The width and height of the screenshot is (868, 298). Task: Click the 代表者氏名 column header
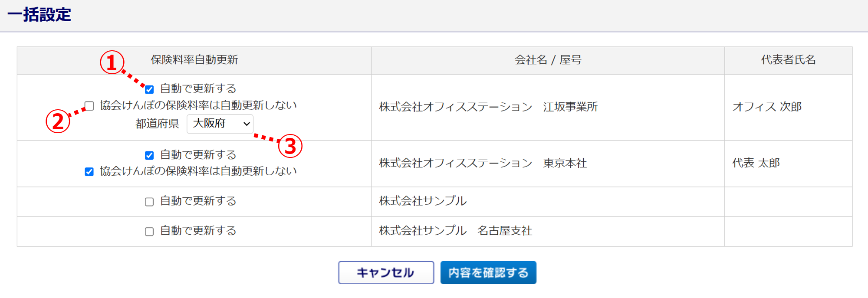click(788, 60)
